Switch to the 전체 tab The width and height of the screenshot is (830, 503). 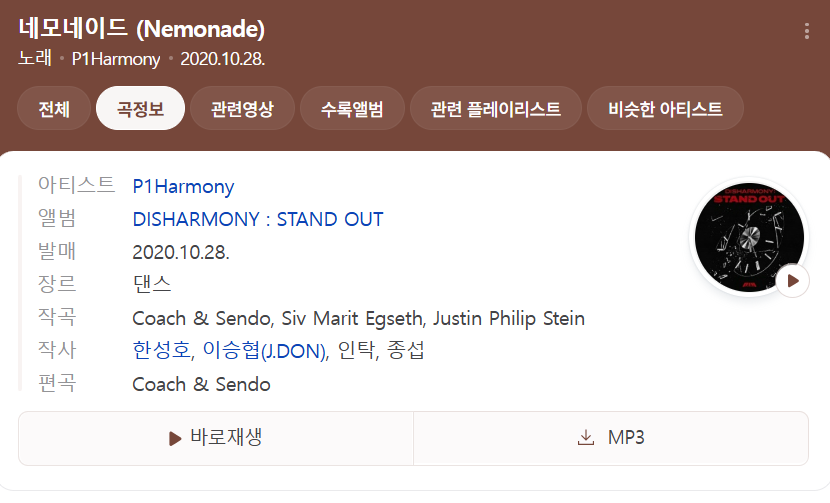tap(54, 109)
